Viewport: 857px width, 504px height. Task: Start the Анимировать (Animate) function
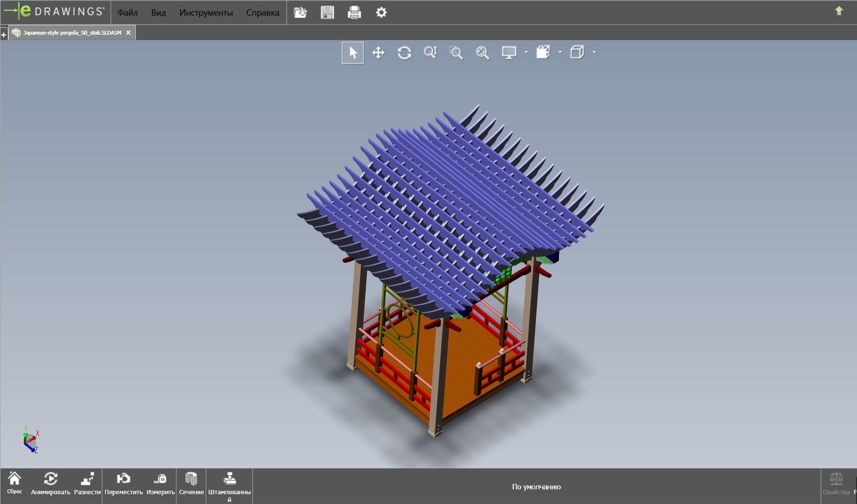[51, 485]
